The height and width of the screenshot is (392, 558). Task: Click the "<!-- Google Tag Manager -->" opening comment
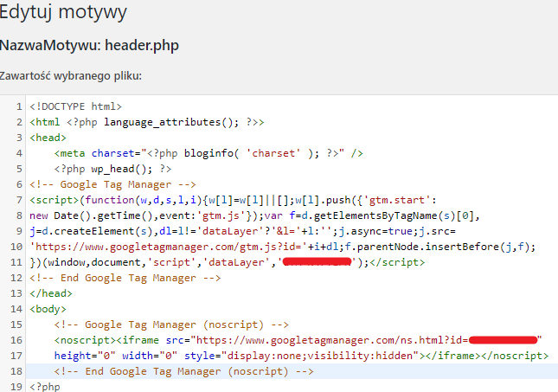point(114,184)
